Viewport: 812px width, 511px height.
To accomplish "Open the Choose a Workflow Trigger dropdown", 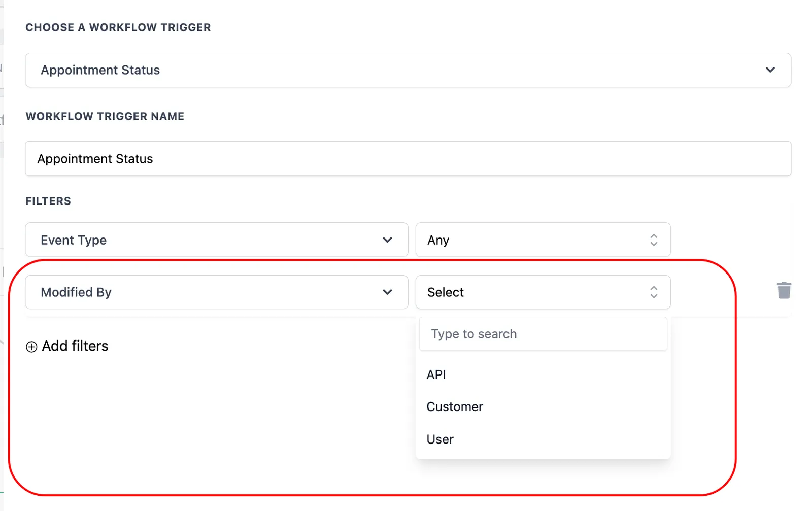I will point(408,70).
